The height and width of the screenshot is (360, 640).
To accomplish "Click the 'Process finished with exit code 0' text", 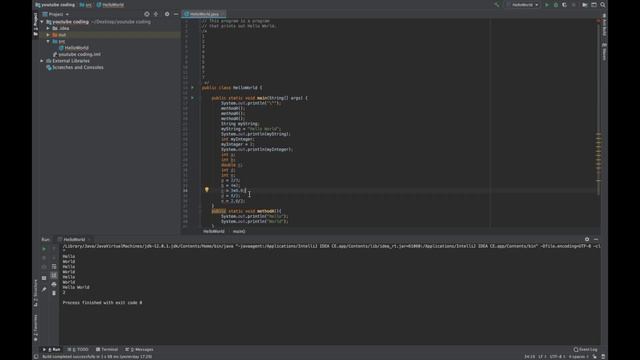I will (102, 303).
